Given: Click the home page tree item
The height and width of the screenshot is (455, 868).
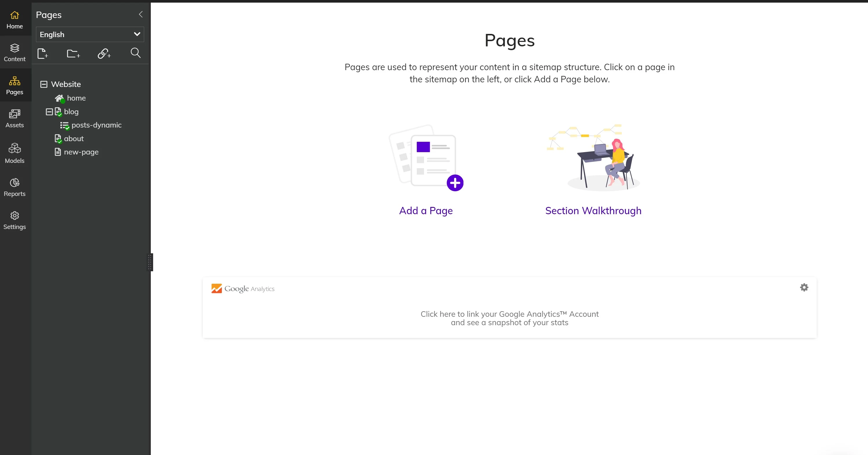Looking at the screenshot, I should [x=76, y=98].
